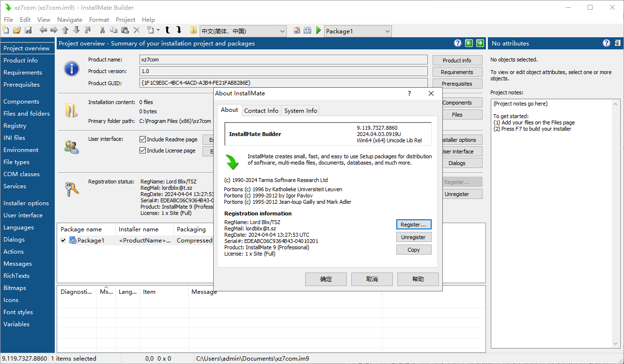This screenshot has height=364, width=624.
Task: Switch to the System Info tab
Action: [300, 110]
